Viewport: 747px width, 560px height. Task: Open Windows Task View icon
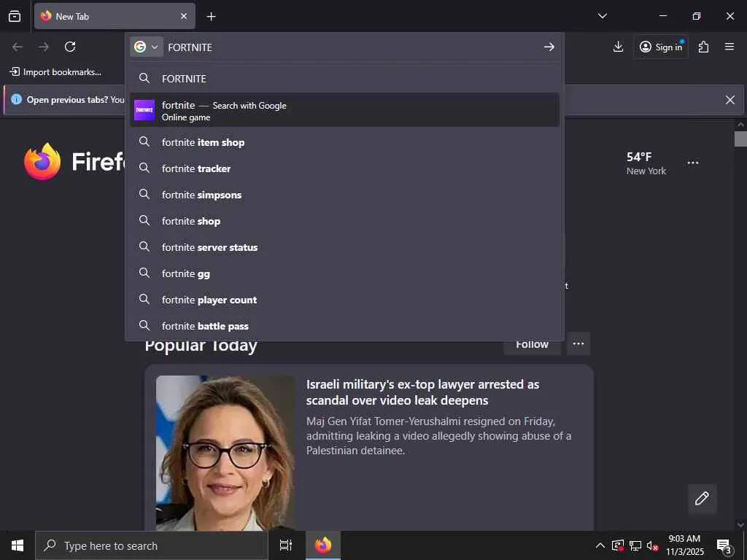(x=285, y=545)
